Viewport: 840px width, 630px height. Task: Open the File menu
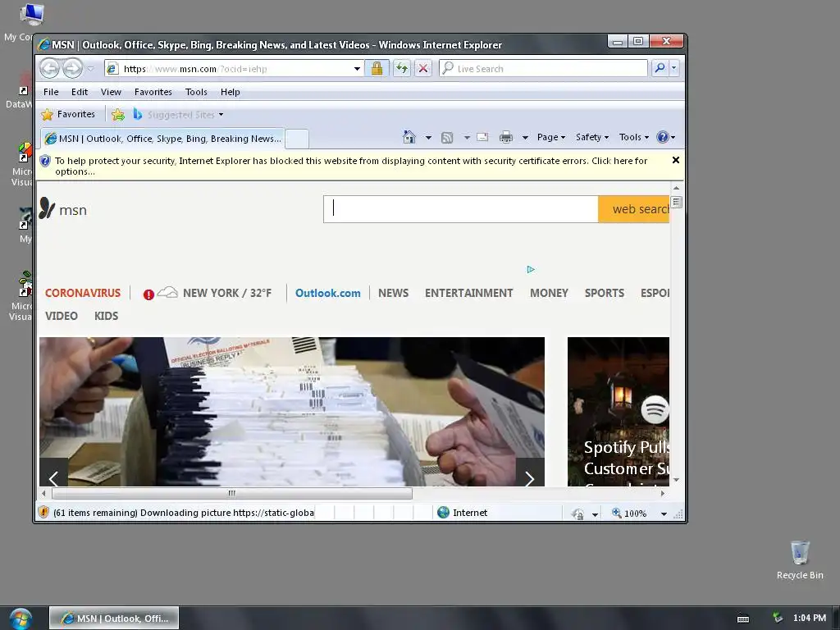[51, 92]
